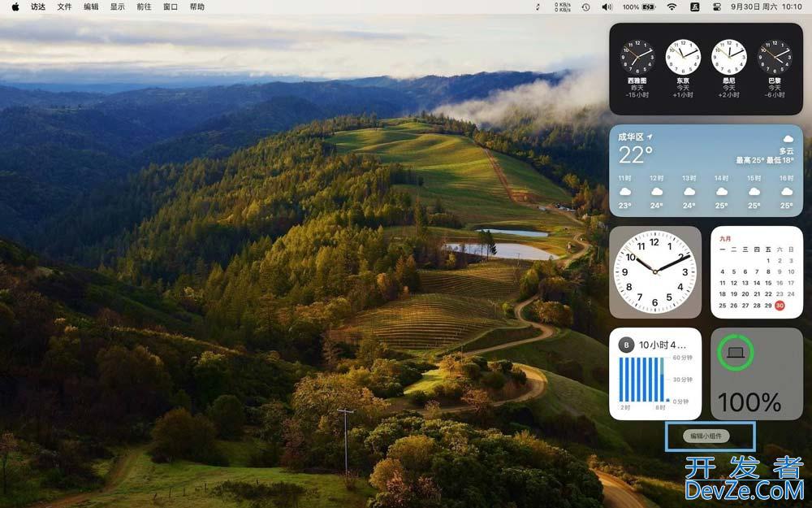The image size is (812, 508).
Task: Select highlighted date 30 in calendar widget
Action: coord(780,306)
